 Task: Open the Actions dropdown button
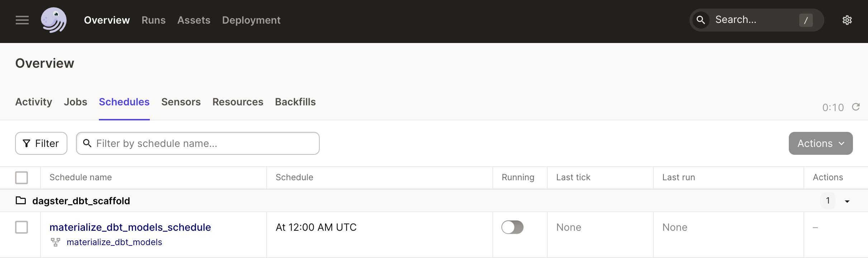pos(821,143)
